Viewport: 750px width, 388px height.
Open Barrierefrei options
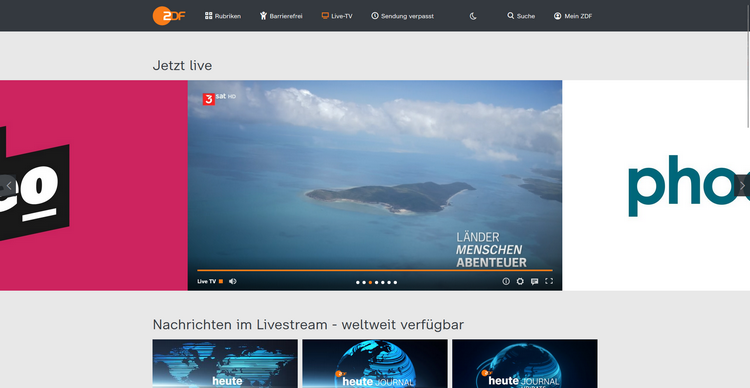[281, 16]
